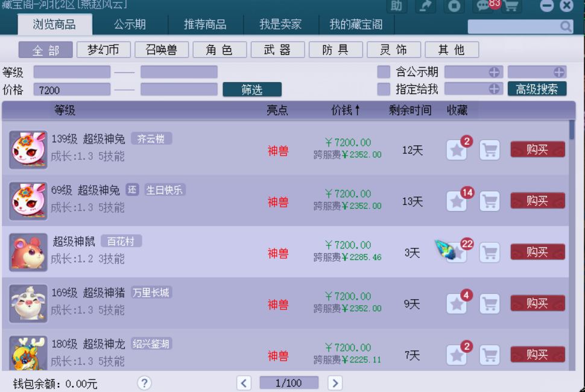Add 169级 超级神猪 to cart
Image resolution: width=585 pixels, height=392 pixels.
(490, 303)
